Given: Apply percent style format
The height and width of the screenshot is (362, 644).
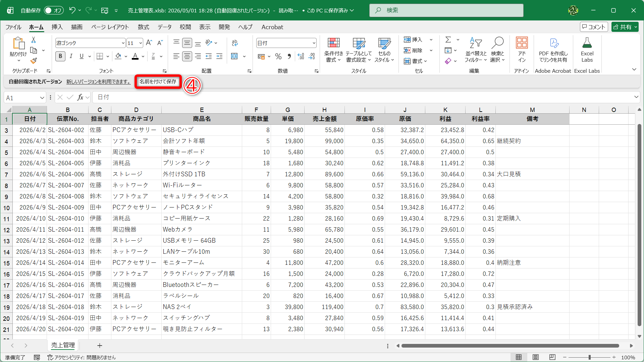Looking at the screenshot, I should [278, 56].
